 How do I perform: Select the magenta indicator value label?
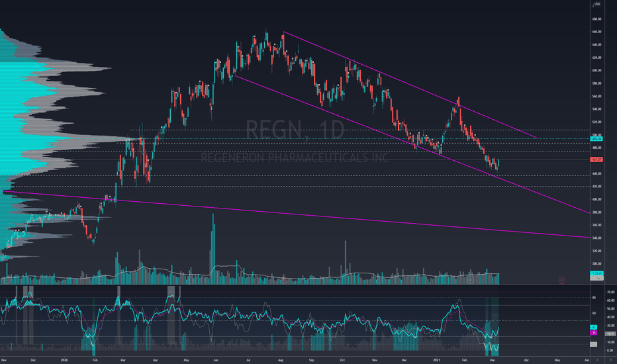pyautogui.click(x=593, y=333)
